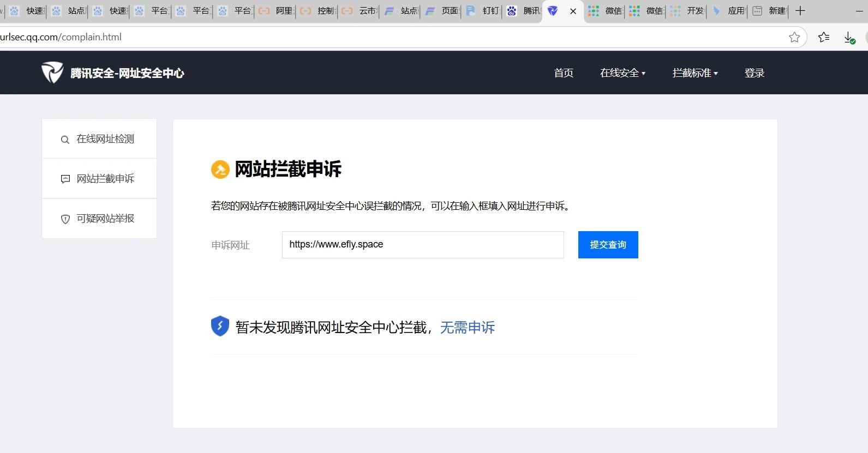Screen dimensions: 868x453
Task: Expand the 拦截标准 dropdown menu
Action: pyautogui.click(x=695, y=73)
